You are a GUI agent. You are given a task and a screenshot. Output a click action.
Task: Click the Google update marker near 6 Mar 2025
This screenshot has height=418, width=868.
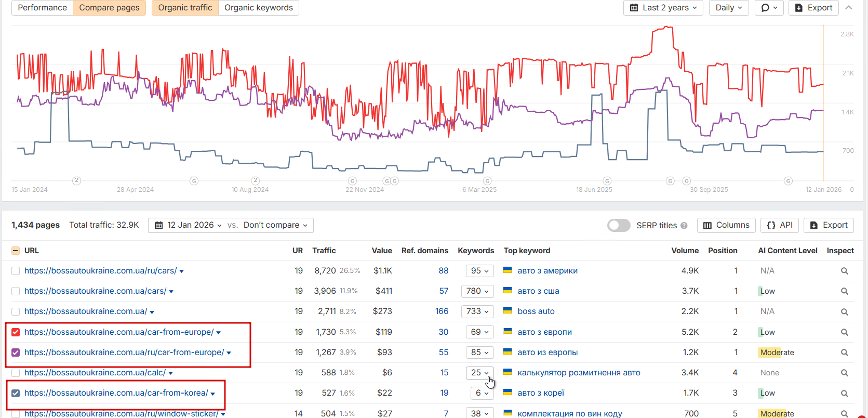tap(487, 181)
